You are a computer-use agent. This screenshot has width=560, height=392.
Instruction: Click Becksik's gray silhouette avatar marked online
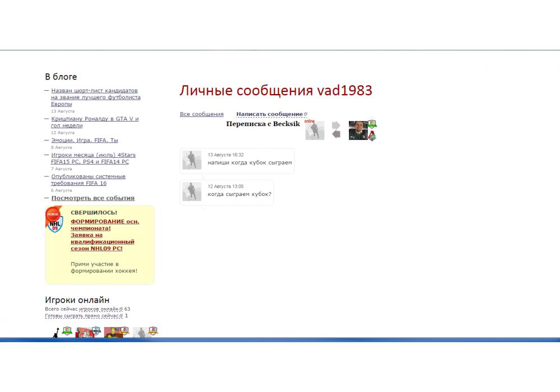coord(315,130)
